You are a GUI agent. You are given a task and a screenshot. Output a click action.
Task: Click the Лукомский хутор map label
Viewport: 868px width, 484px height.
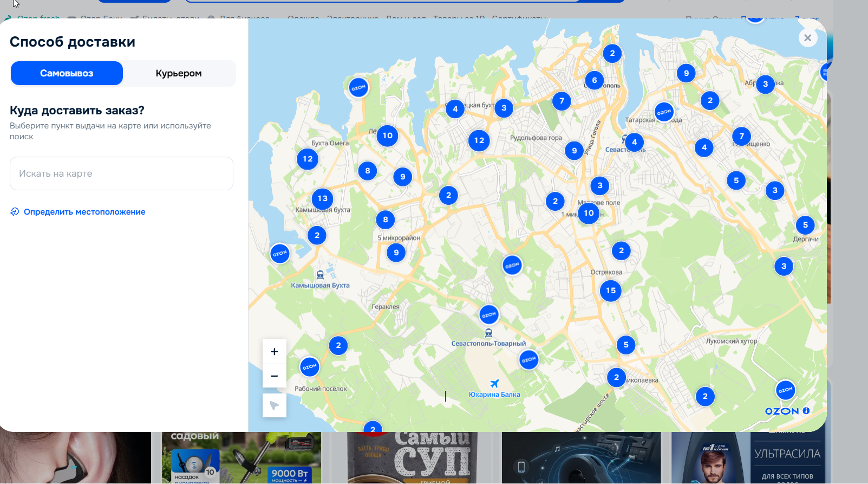point(732,341)
